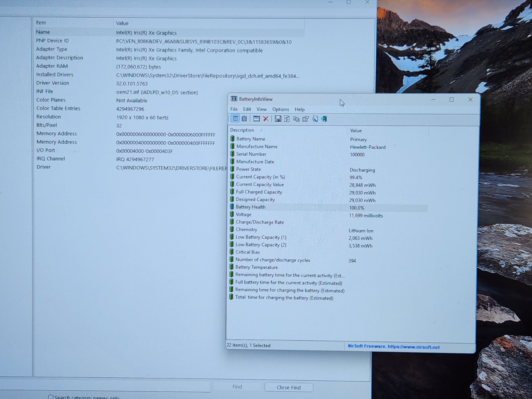Select the IRQ Channel row
Image resolution: width=532 pixels, height=399 pixels.
click(x=132, y=159)
